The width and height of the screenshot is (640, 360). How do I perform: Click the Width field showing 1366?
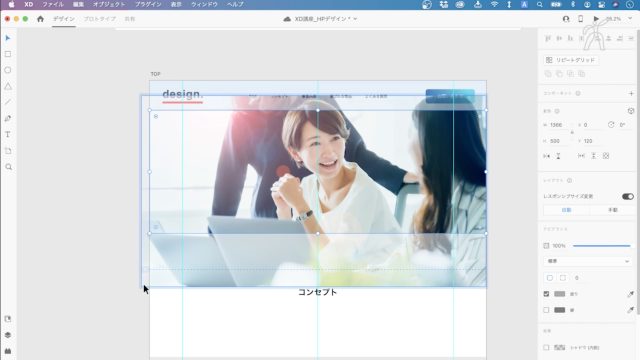(559, 125)
